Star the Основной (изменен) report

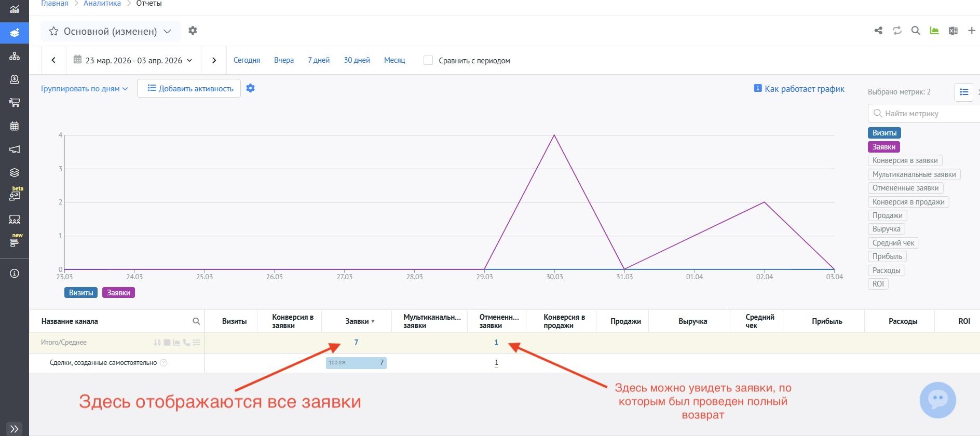click(x=53, y=31)
